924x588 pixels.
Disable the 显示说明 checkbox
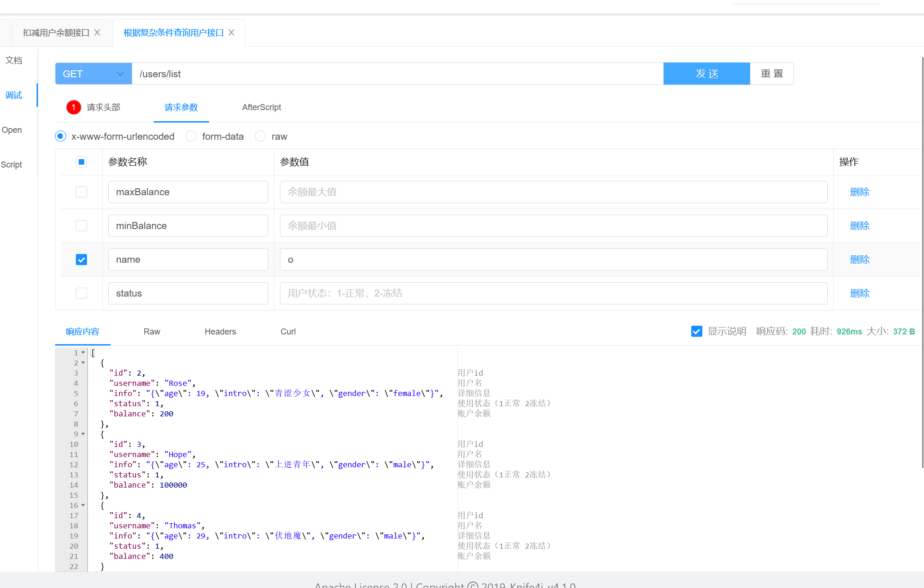[696, 331]
